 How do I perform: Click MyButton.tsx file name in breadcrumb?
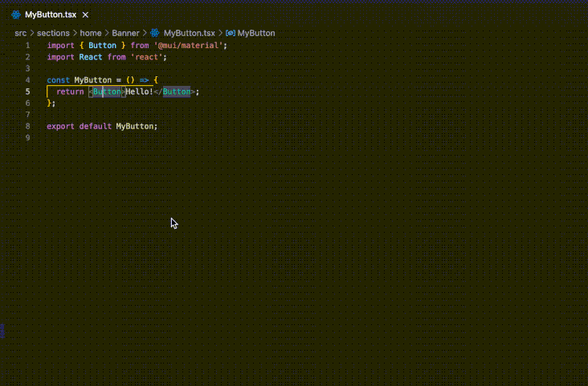pyautogui.click(x=189, y=33)
